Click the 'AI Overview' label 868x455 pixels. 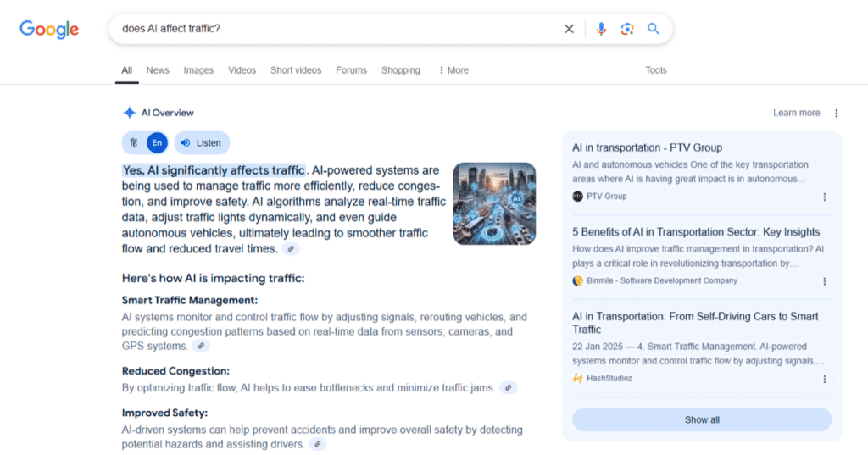point(167,113)
